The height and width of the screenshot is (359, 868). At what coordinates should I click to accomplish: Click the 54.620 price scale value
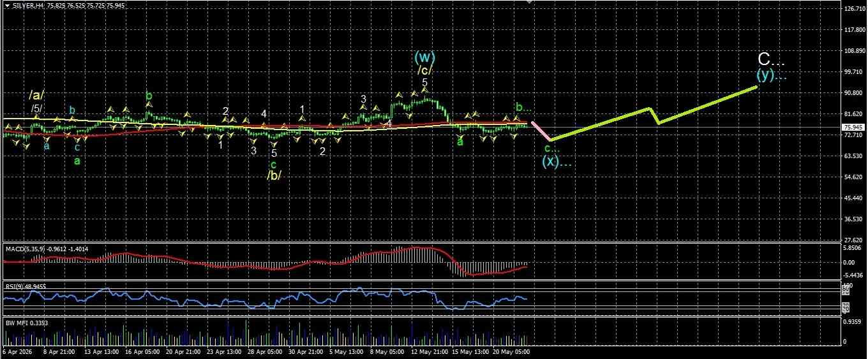854,177
